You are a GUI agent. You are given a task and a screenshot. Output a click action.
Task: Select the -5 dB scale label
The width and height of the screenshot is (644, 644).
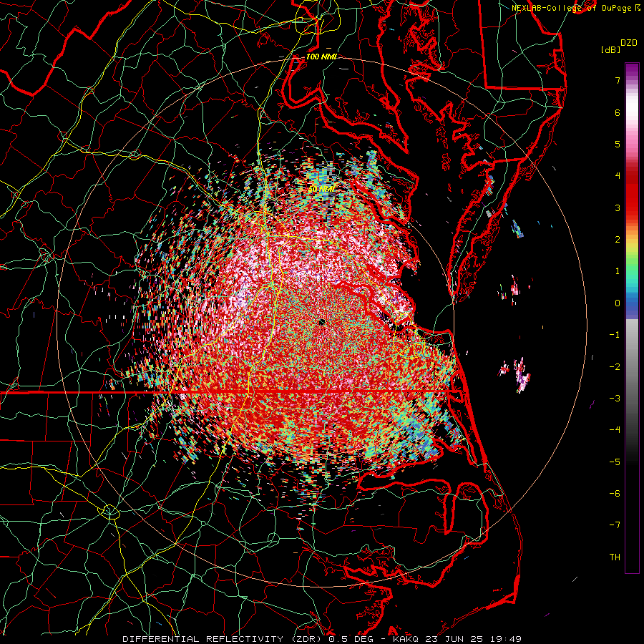point(615,462)
